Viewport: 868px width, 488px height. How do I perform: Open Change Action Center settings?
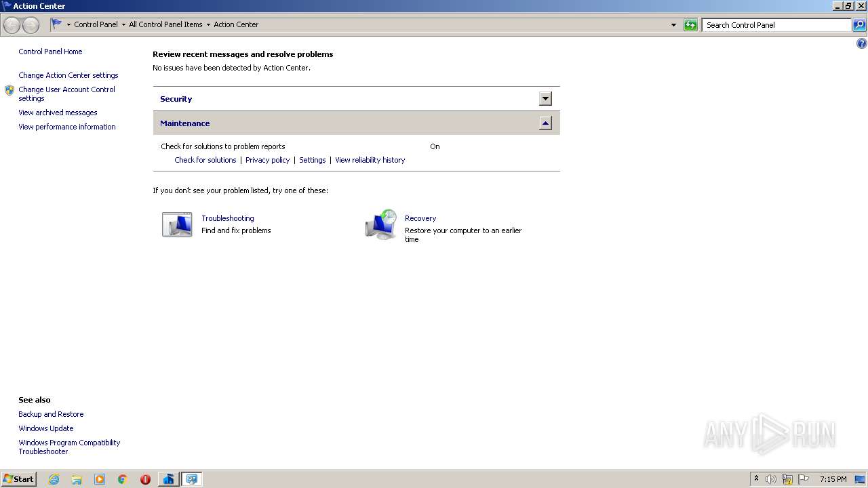point(68,75)
